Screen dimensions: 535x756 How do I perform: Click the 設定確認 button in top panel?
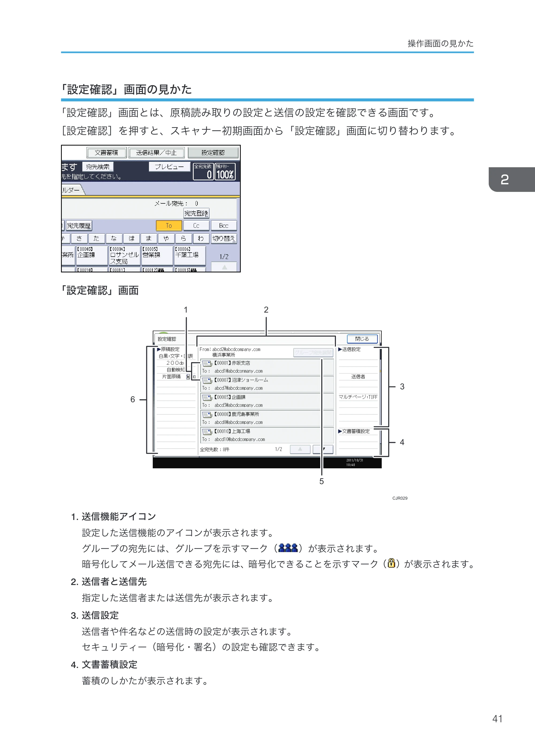pos(213,153)
